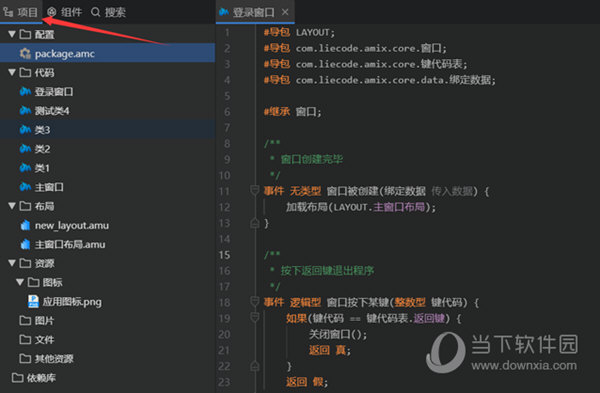Click the 图片 folder icon
This screenshot has height=393, width=600.
(x=25, y=320)
